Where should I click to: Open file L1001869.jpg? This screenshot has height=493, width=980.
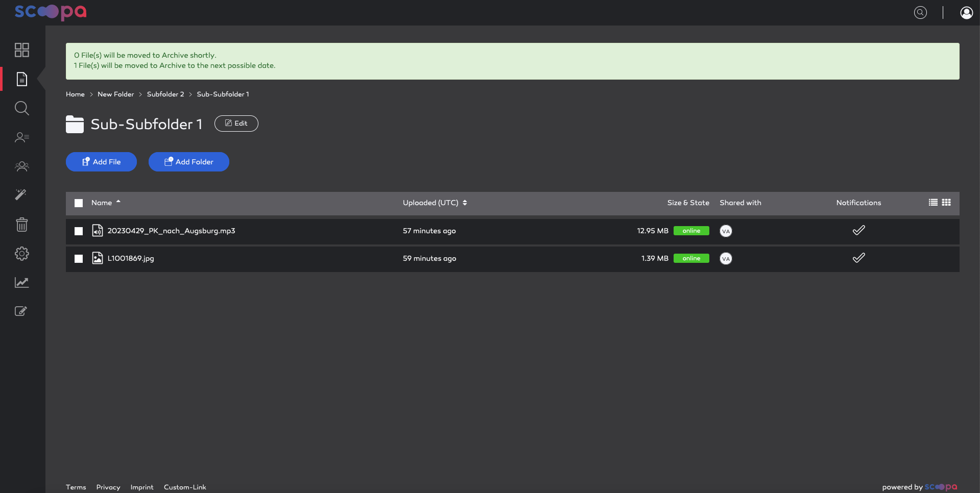(131, 258)
